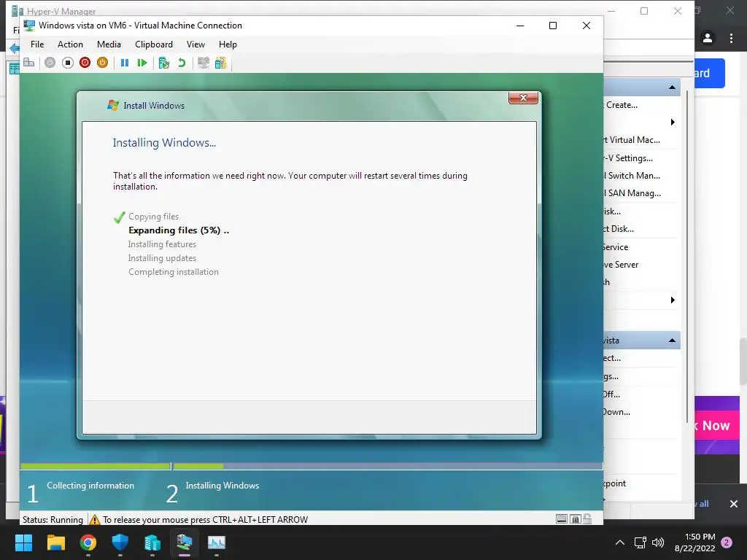
Task: Switch to Hyper-V Manager taskbar icon
Action: point(152,542)
